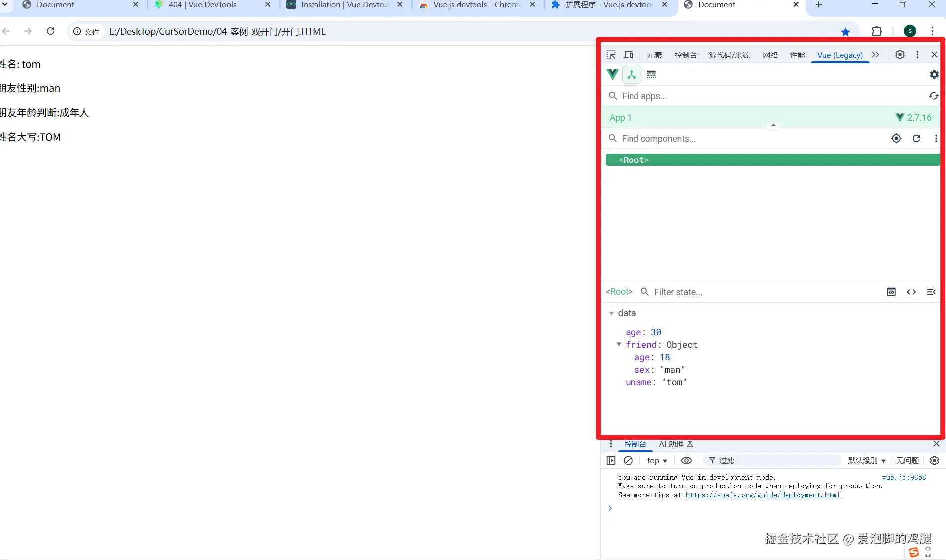
Task: Click the friend age value 18
Action: click(665, 357)
